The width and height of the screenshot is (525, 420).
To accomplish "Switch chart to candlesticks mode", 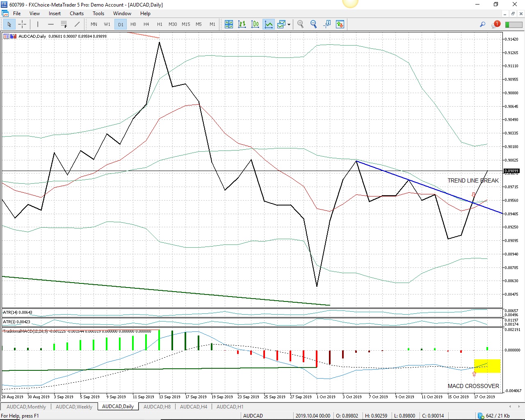I will pos(255,24).
